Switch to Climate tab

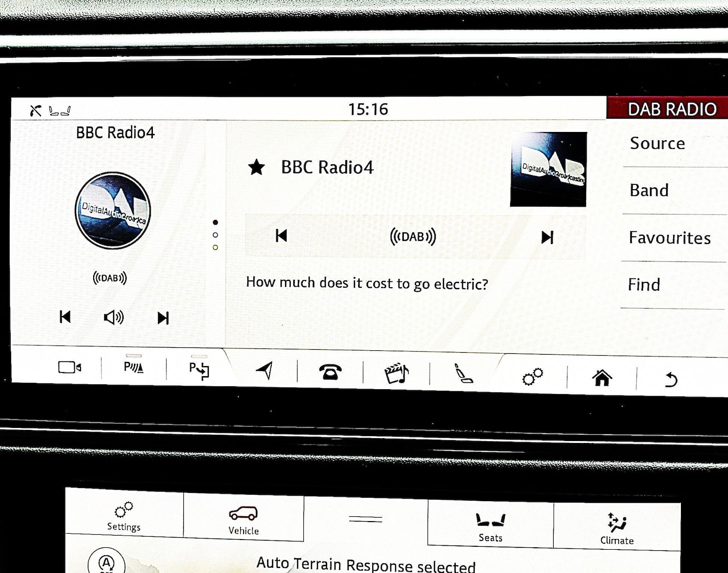[617, 528]
